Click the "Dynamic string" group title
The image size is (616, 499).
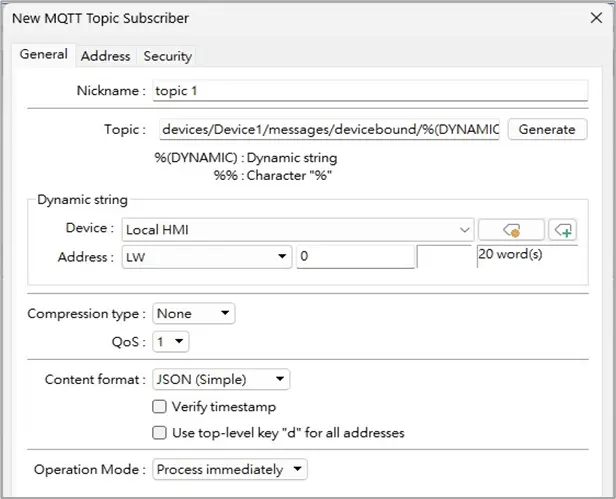click(x=82, y=200)
